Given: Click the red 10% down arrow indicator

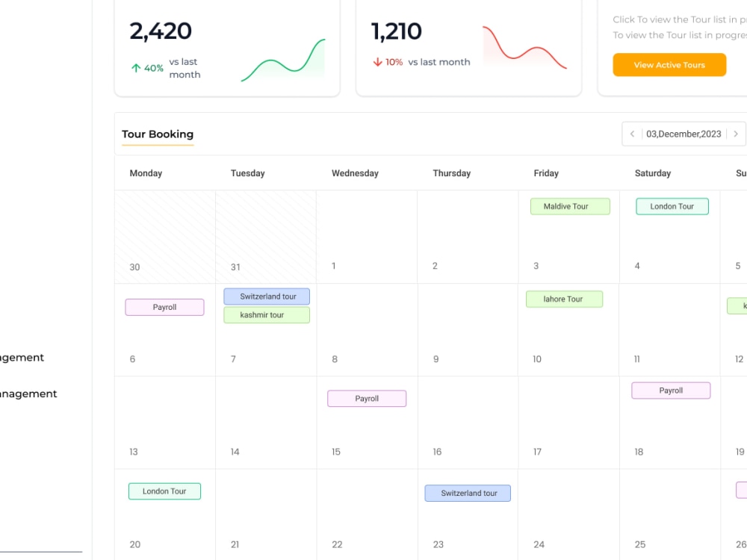Looking at the screenshot, I should click(388, 62).
